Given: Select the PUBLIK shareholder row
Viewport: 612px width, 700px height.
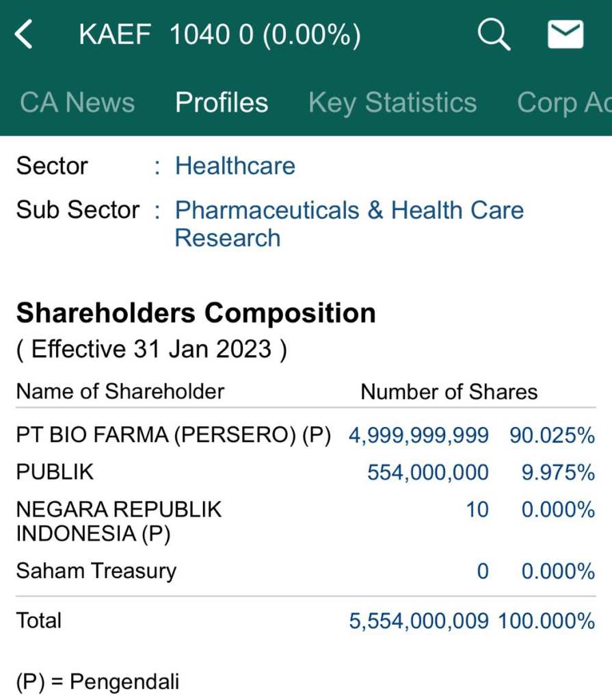Looking at the screenshot, I should coord(55,472).
